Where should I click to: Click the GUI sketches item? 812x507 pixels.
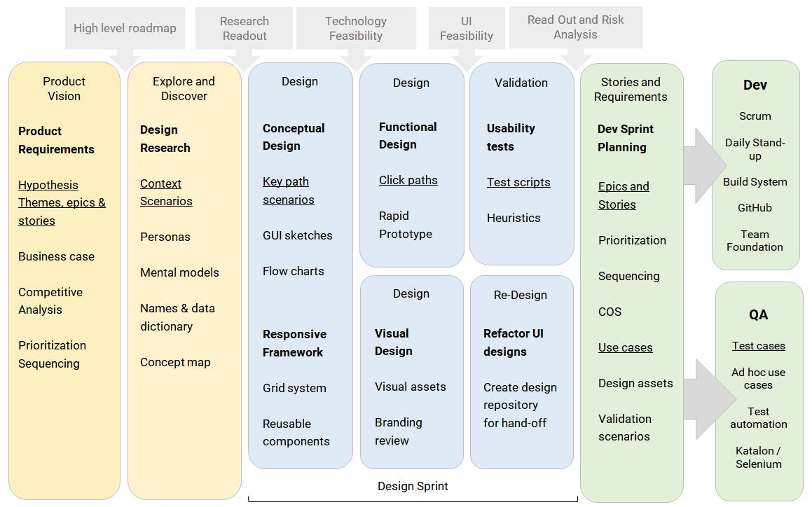coord(298,235)
